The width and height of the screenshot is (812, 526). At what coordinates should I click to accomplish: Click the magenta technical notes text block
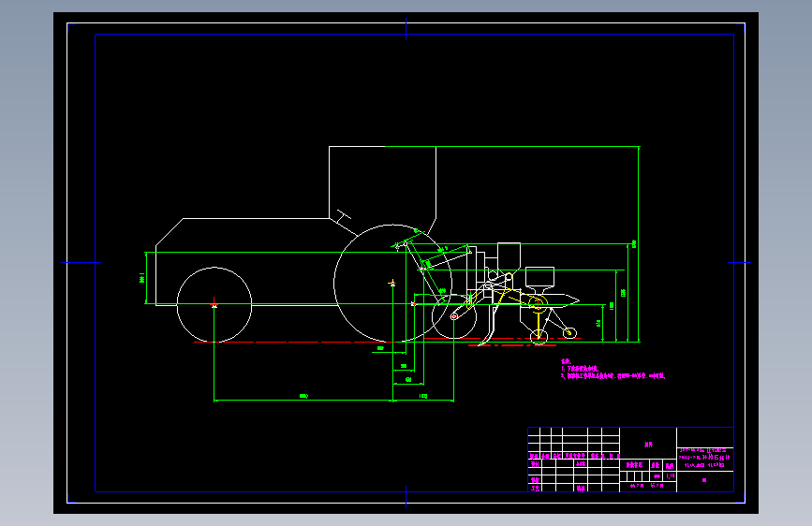613,369
